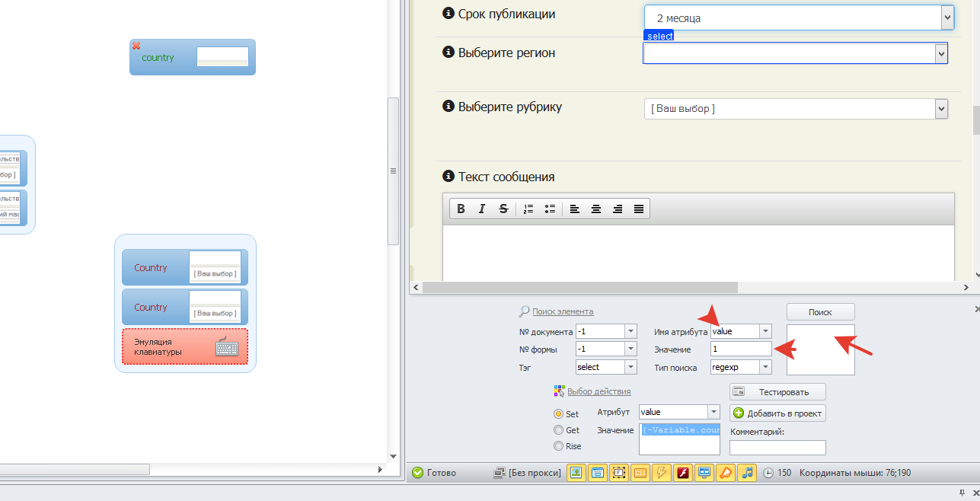Toggle image loading icon in status bar
This screenshot has width=980, height=501.
576,473
